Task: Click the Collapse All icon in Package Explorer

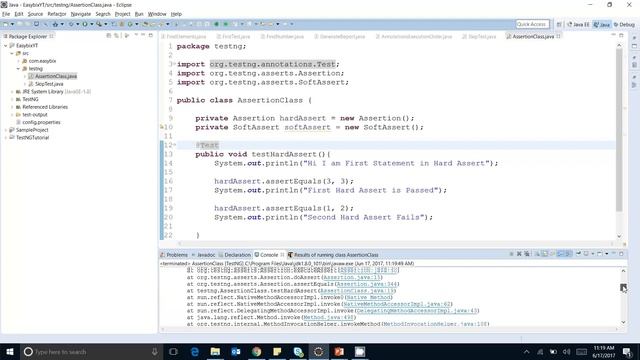Action: coord(109,36)
